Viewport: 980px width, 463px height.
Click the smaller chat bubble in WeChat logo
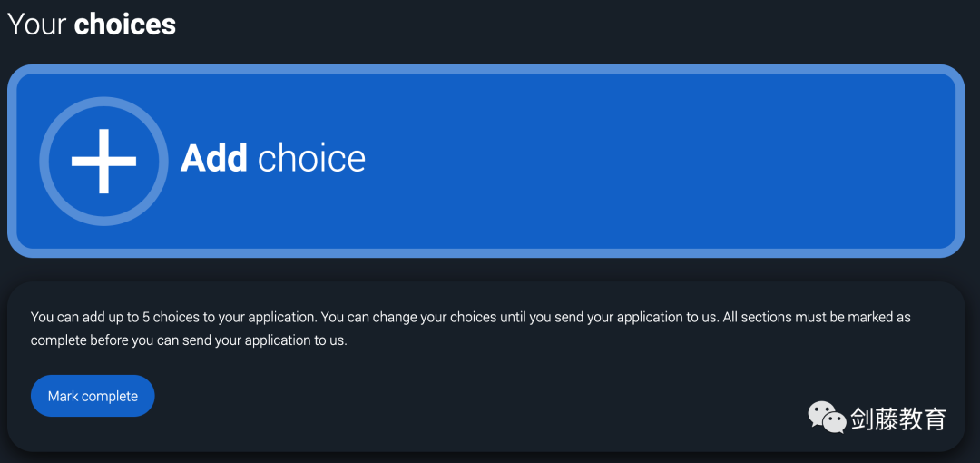coord(835,422)
